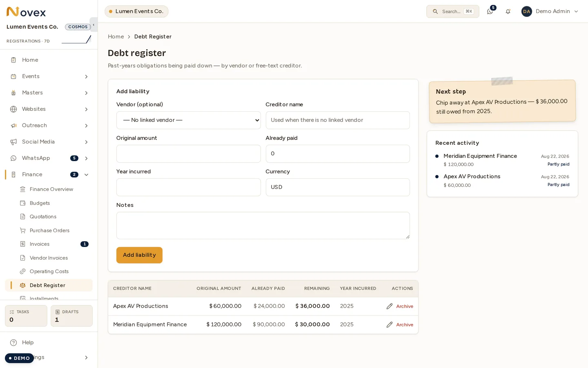Click the Operating Costs coins icon
The width and height of the screenshot is (588, 368).
tap(23, 272)
